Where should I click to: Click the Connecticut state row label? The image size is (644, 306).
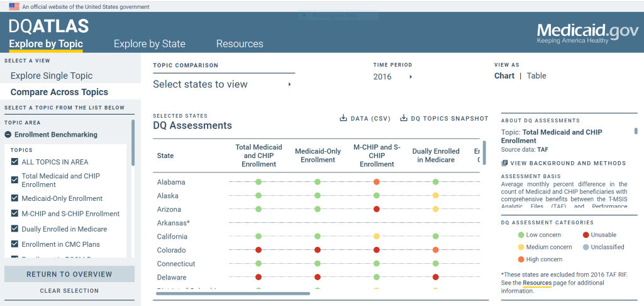click(x=176, y=264)
